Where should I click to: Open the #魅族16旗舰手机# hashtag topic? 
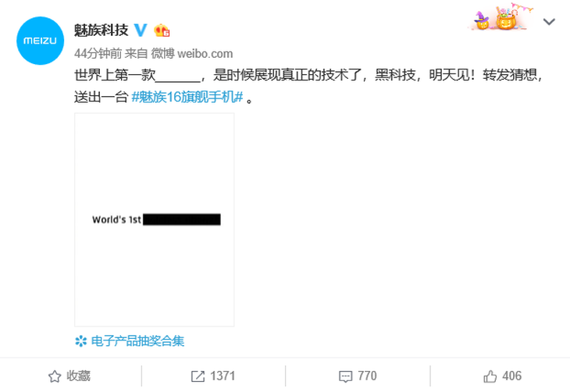click(187, 97)
